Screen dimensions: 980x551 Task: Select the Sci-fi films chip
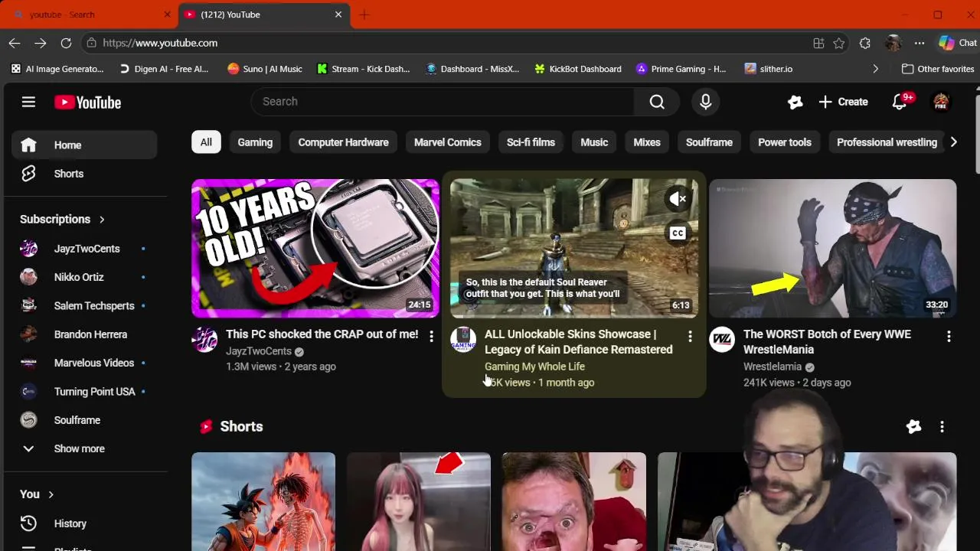coord(531,142)
